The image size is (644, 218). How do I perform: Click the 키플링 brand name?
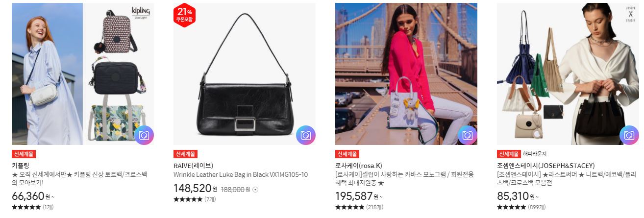click(21, 166)
